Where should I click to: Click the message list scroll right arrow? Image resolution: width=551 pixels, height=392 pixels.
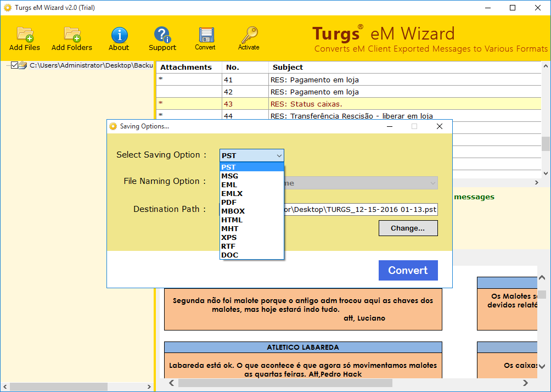[536, 182]
